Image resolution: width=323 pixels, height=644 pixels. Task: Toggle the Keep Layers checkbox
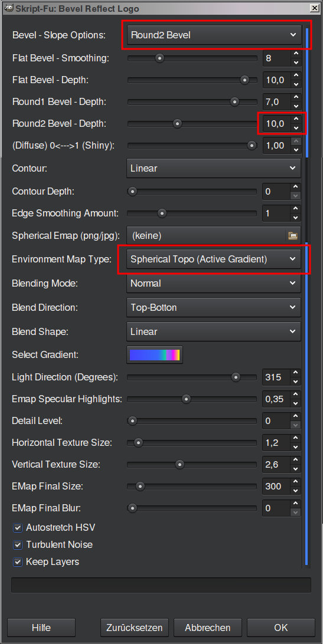click(17, 562)
